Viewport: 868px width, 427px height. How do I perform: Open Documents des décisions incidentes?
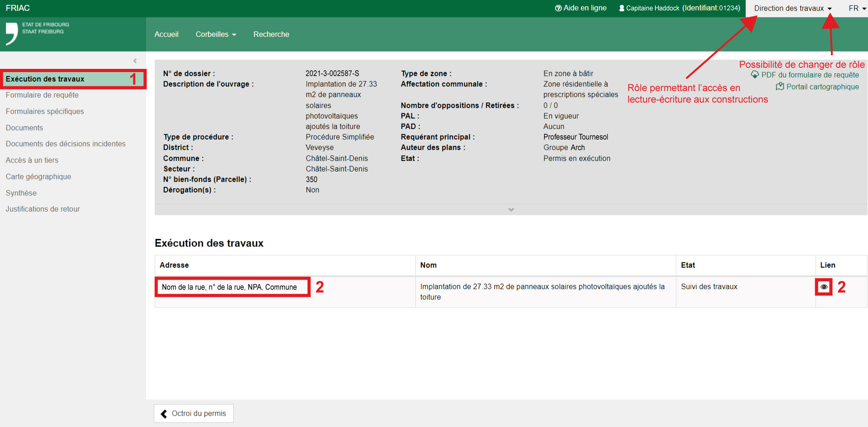tap(65, 144)
